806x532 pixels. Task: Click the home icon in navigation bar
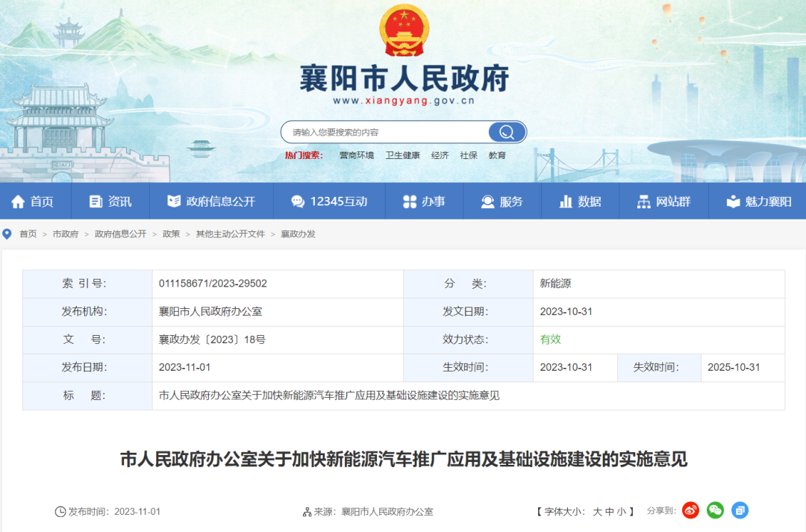(x=18, y=201)
